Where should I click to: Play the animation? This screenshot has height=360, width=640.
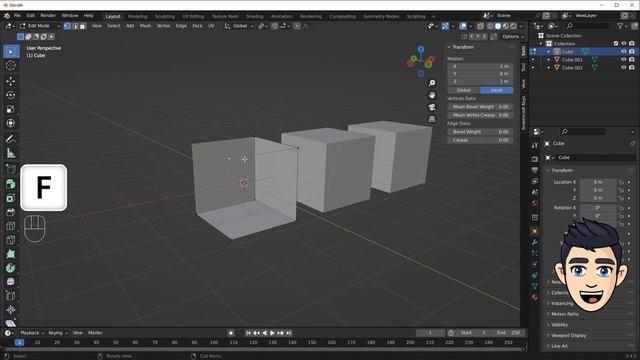(272, 333)
